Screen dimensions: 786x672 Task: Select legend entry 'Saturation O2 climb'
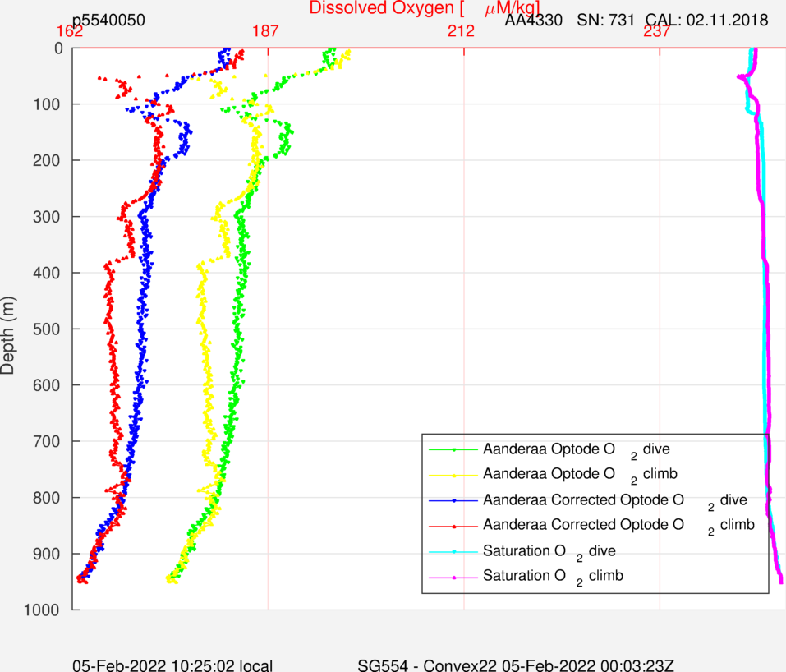tap(553, 577)
